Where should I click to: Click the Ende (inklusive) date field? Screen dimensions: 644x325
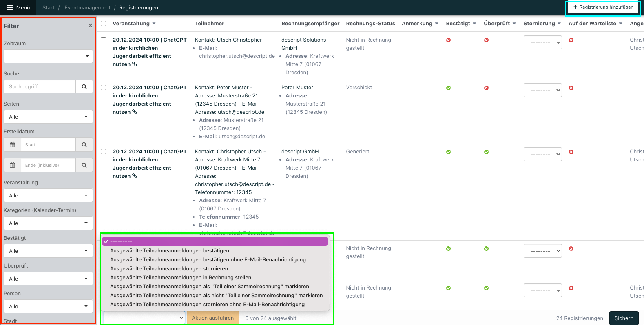click(48, 165)
